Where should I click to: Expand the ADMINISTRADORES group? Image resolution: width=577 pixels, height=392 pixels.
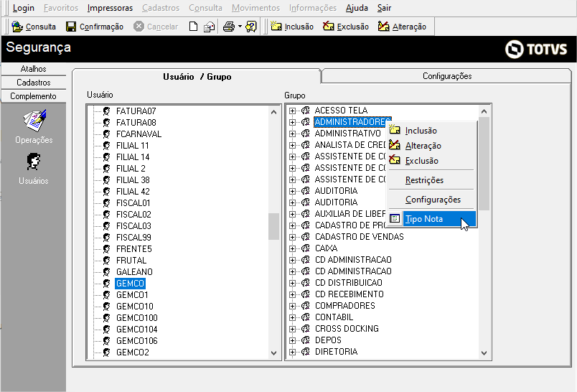coord(292,122)
